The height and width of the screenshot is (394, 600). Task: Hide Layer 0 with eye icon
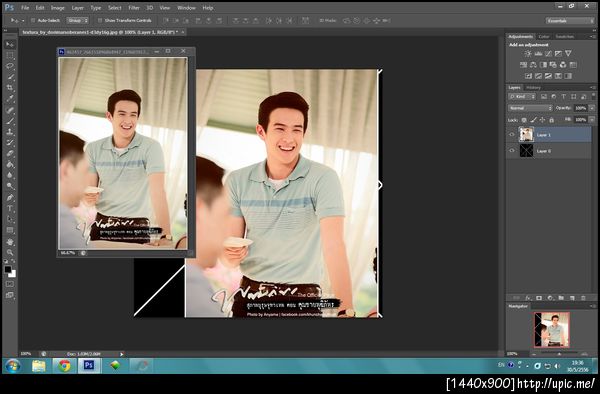point(512,151)
